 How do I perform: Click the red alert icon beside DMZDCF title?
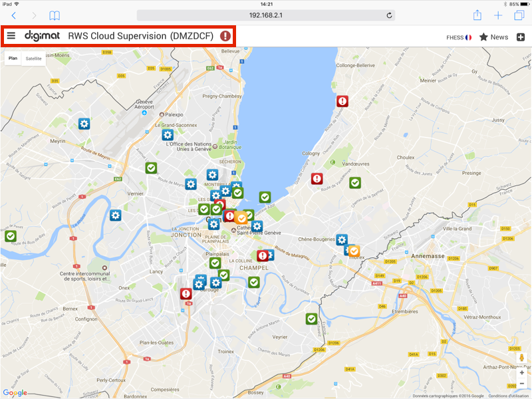(225, 36)
